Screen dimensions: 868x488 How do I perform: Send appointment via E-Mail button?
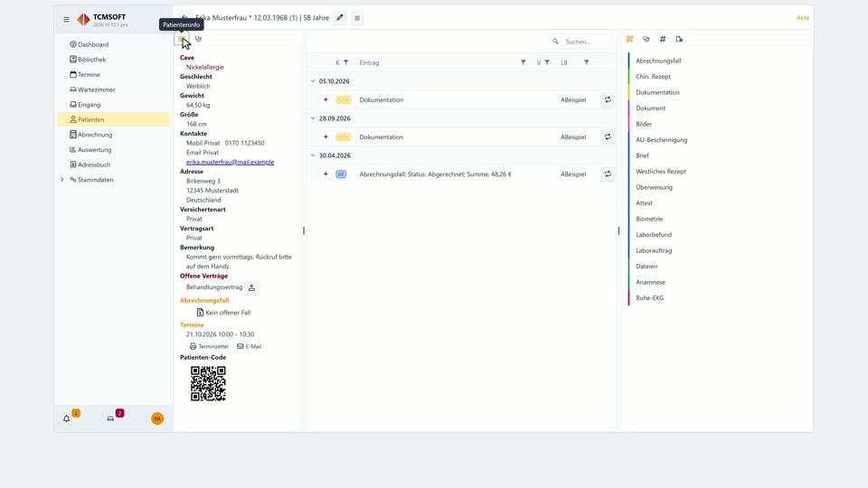pos(250,346)
